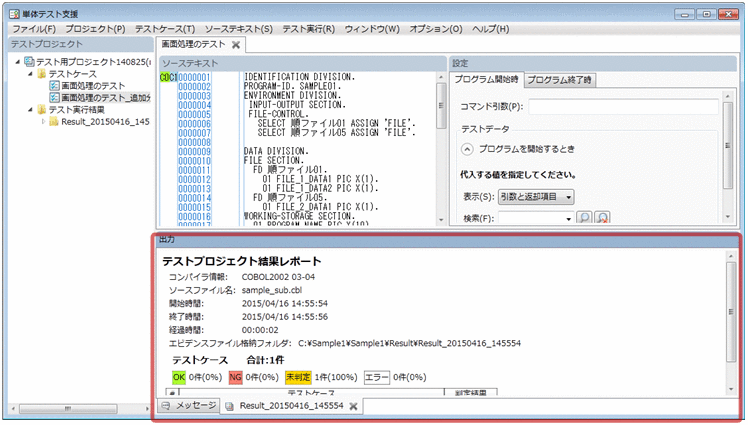Viewport: 748px width, 425px height.
Task: Click the test case icon of 画面処理のテスト
Action: tap(54, 86)
